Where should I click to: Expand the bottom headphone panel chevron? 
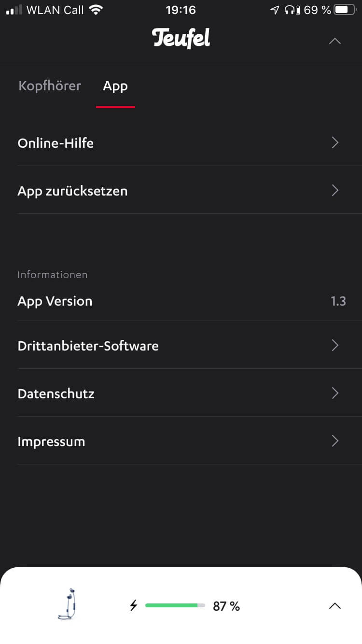pos(334,606)
